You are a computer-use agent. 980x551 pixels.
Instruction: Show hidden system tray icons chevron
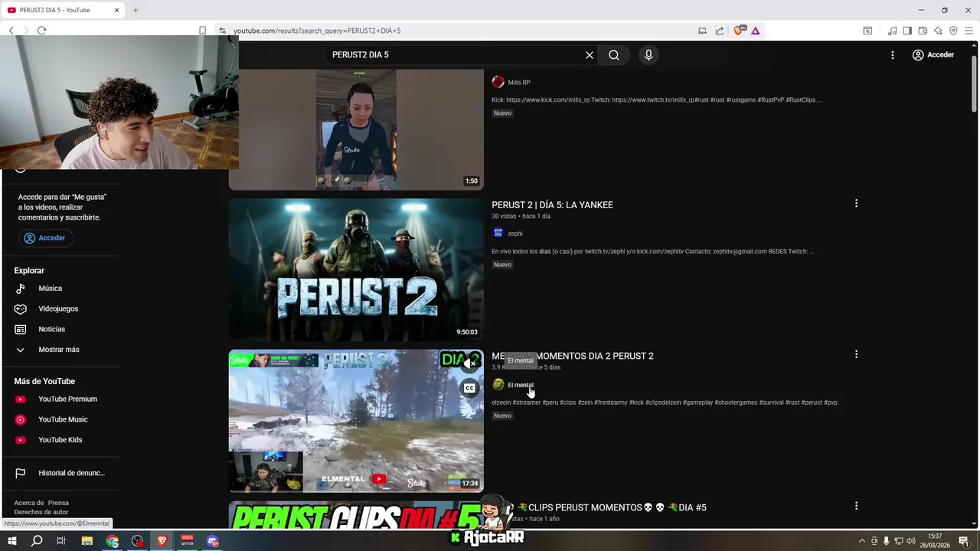pyautogui.click(x=862, y=541)
